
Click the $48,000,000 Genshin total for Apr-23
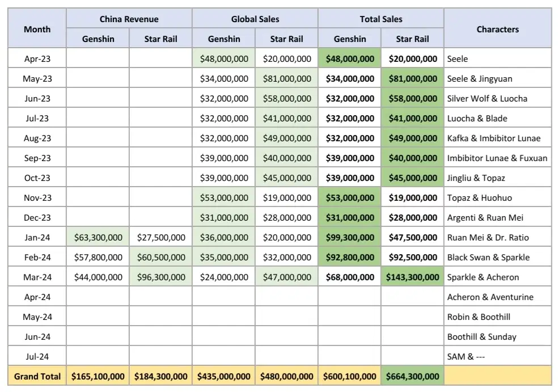(349, 58)
